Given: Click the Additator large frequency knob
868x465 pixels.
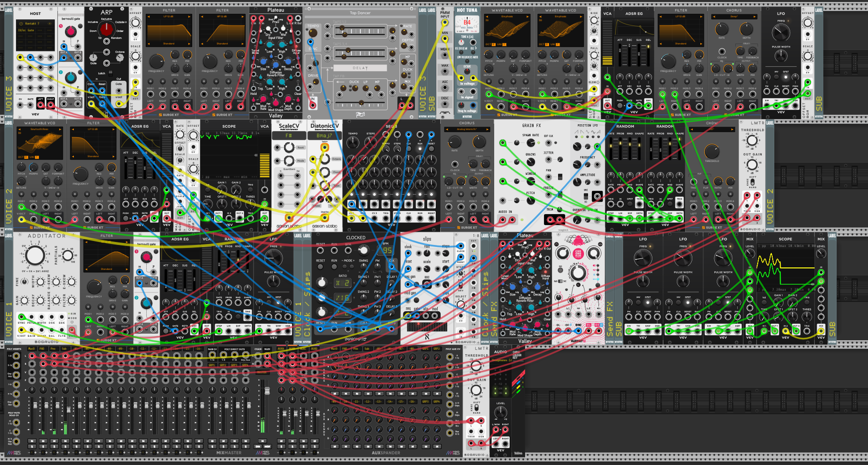Looking at the screenshot, I should [x=35, y=255].
